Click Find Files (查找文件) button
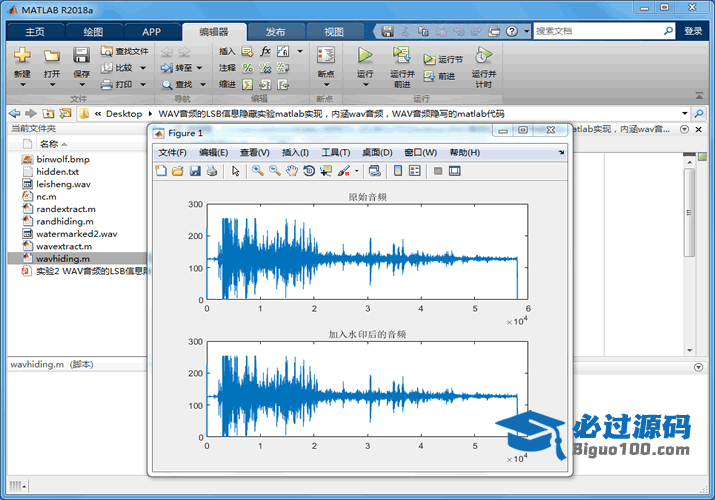 click(124, 51)
